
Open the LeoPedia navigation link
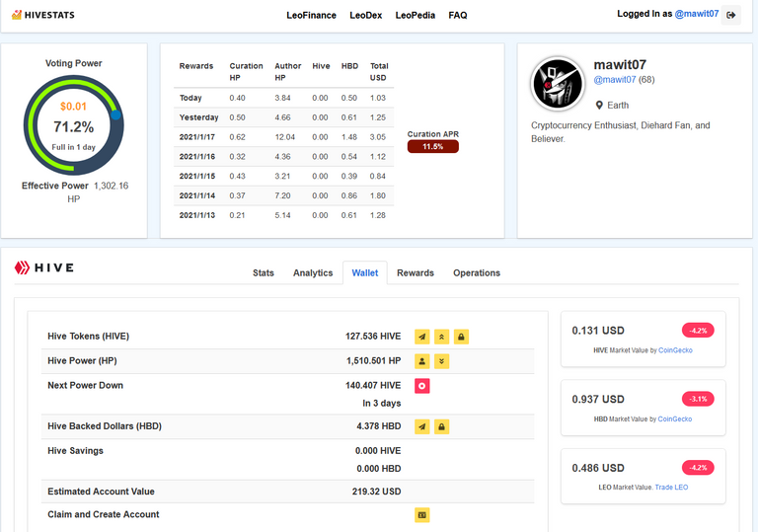(416, 15)
